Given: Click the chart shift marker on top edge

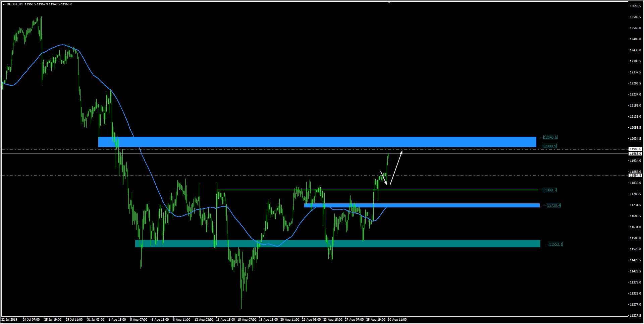Looking at the screenshot, I should [389, 3].
